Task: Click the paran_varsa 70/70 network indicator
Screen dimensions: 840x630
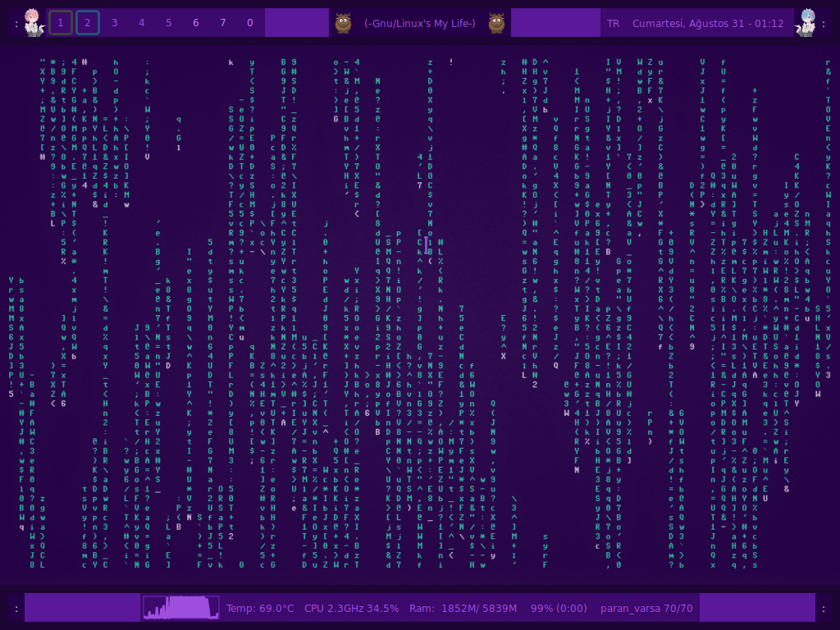Action: tap(646, 609)
